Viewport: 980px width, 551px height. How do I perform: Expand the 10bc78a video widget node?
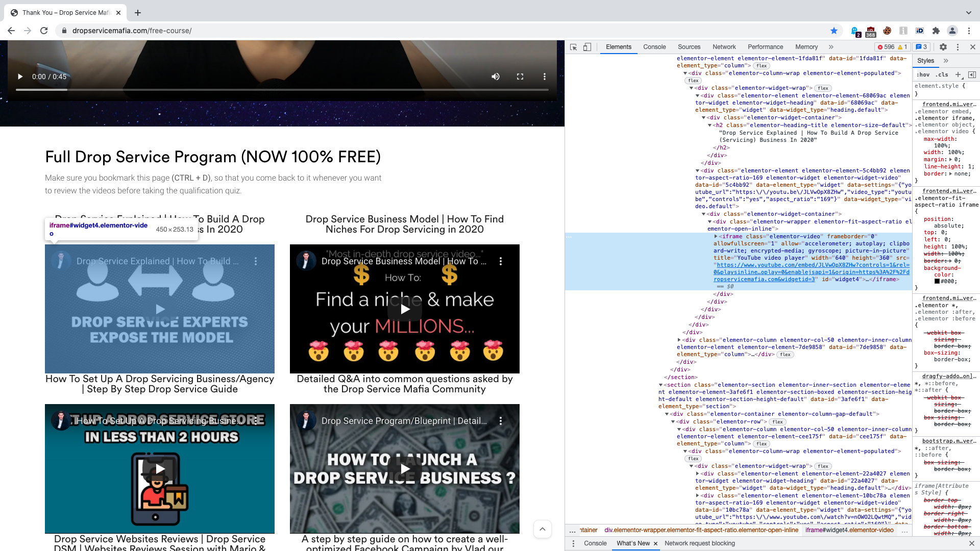tap(697, 496)
